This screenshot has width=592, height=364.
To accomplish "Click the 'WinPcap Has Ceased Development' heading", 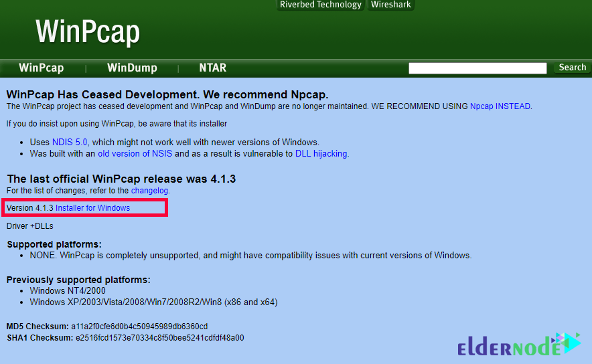I will tap(167, 94).
